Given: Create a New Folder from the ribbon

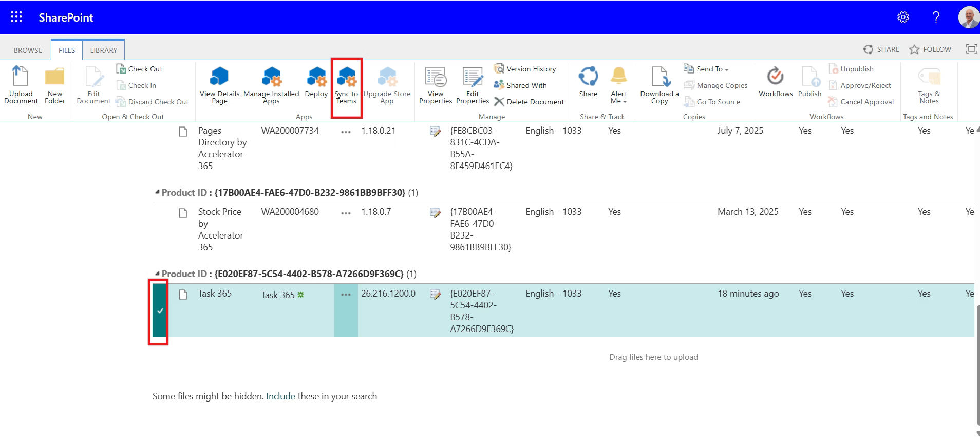Looking at the screenshot, I should [55, 85].
